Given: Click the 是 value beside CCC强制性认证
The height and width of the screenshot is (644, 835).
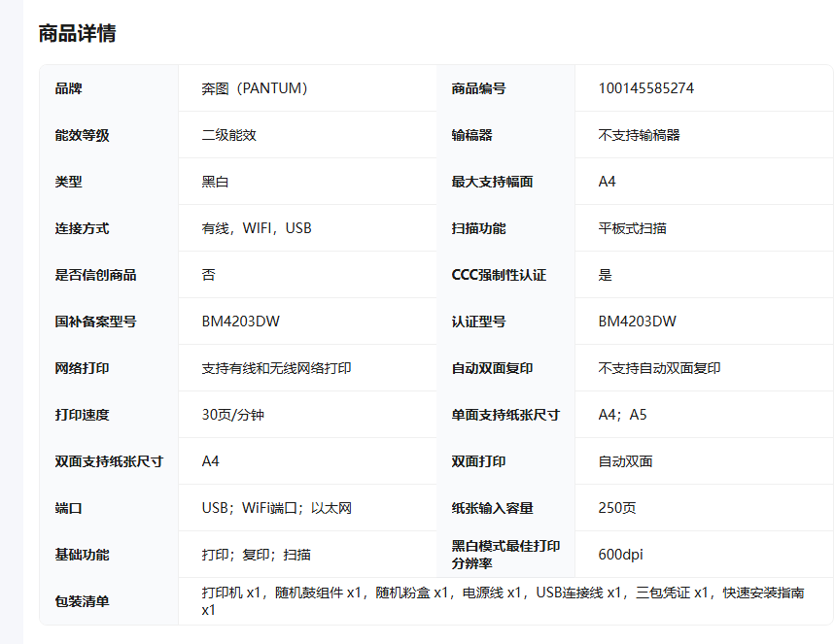Looking at the screenshot, I should coord(605,275).
